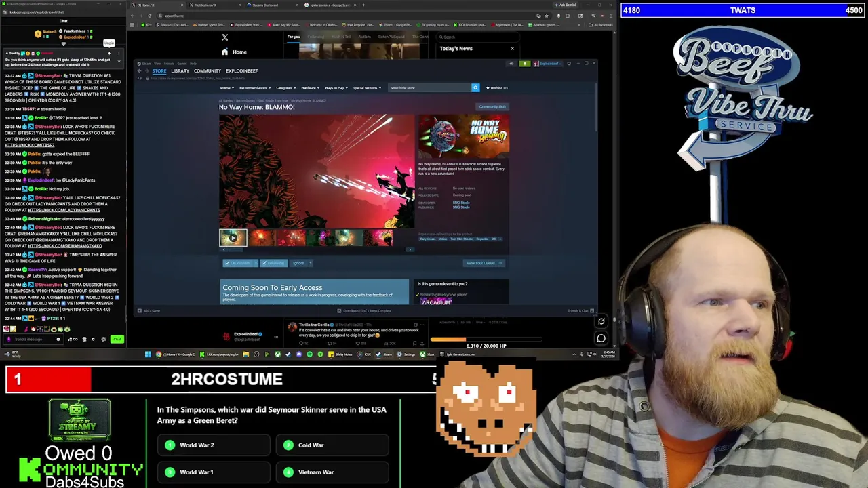Switch to Notifications / X browser tab
Image resolution: width=868 pixels, height=488 pixels.
(216, 5)
